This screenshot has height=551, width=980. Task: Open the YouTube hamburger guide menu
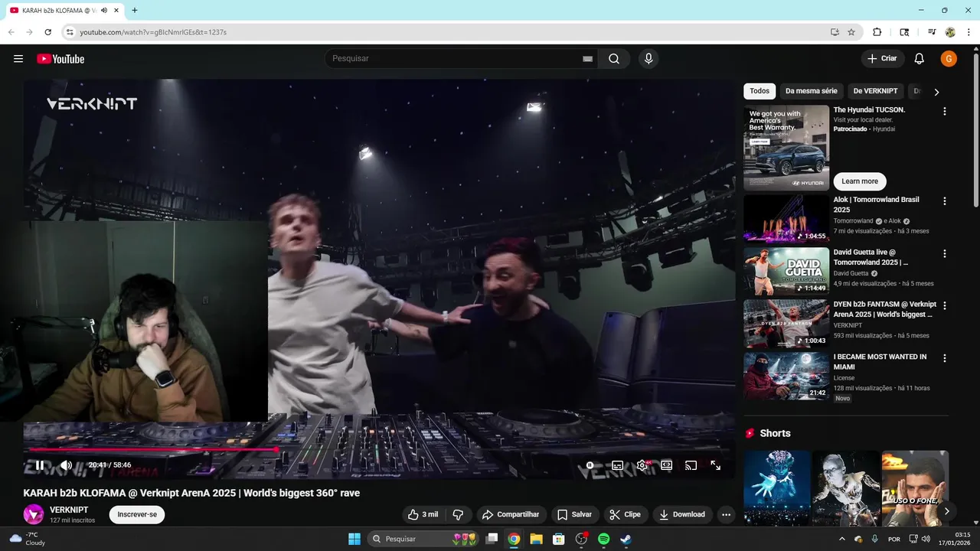[x=18, y=59]
